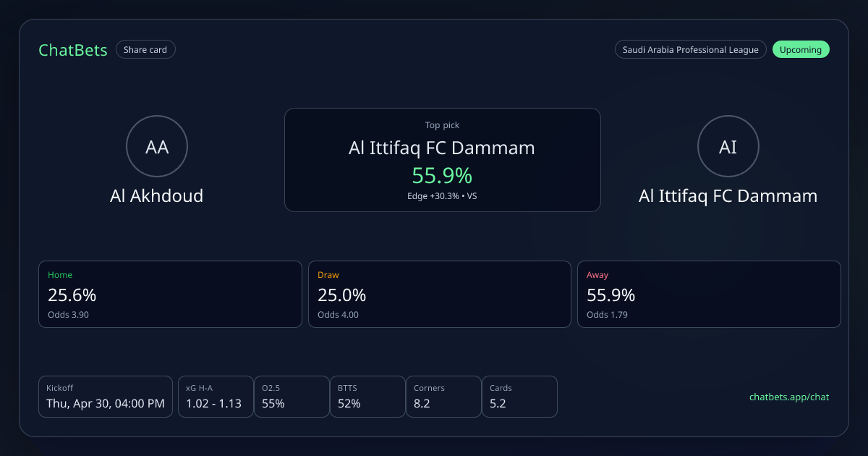This screenshot has height=456, width=868.
Task: Click the Upcoming status badge
Action: [801, 50]
